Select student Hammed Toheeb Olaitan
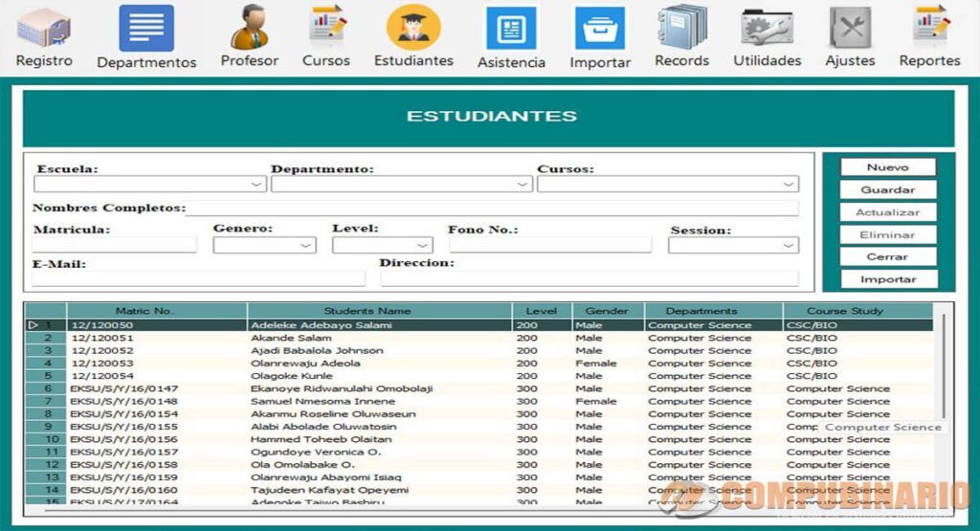 pos(379,439)
